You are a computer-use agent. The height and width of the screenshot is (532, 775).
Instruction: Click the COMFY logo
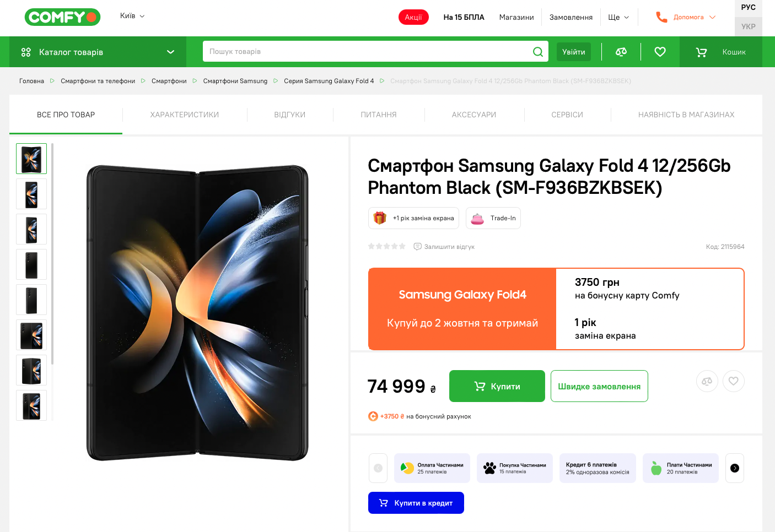62,17
